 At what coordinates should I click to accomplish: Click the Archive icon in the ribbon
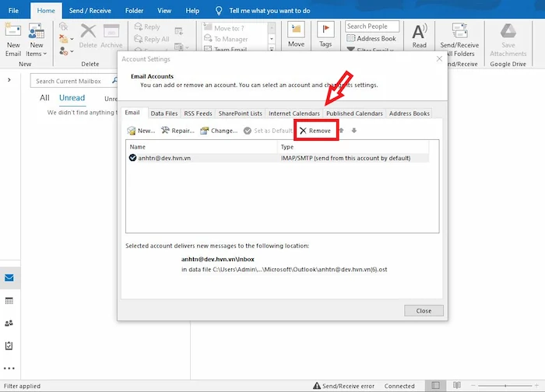pyautogui.click(x=111, y=36)
